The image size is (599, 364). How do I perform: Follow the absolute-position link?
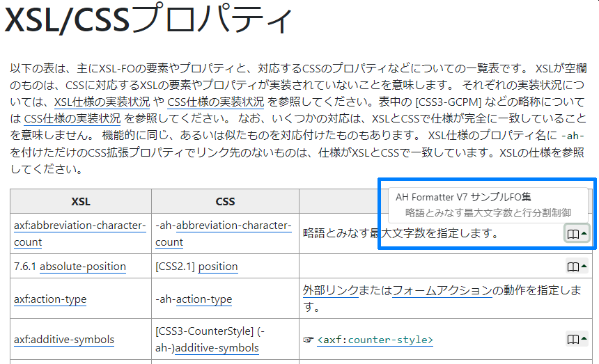83,267
